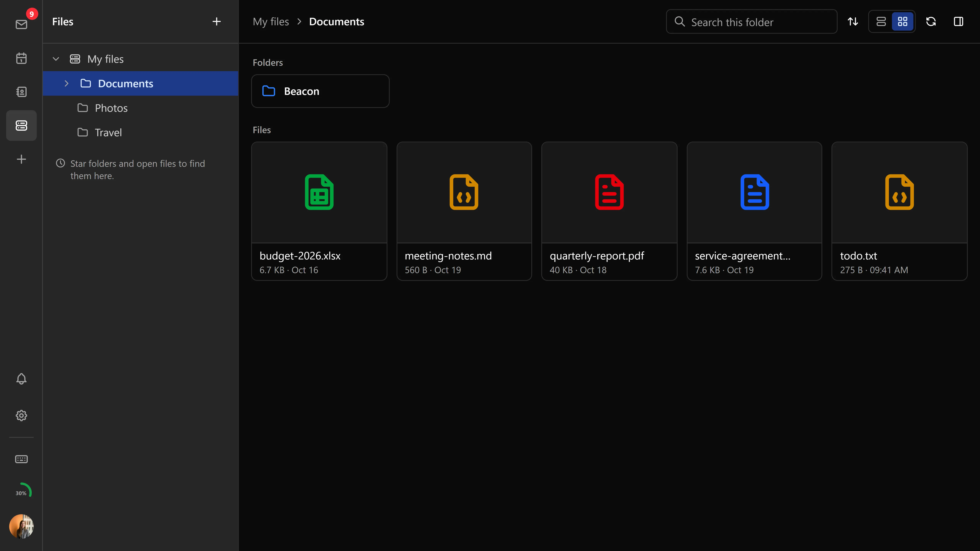Select Travel in the folder tree
Screen dimensions: 980x551
[140, 132]
